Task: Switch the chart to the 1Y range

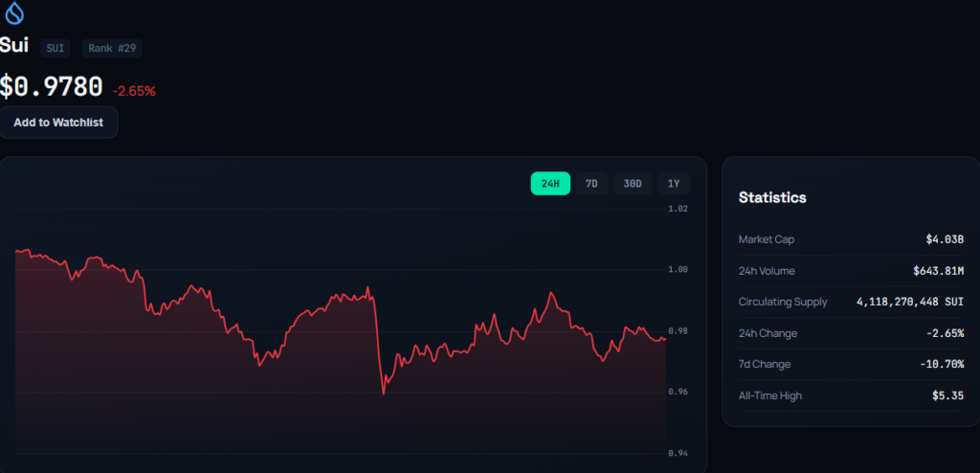Action: 673,183
